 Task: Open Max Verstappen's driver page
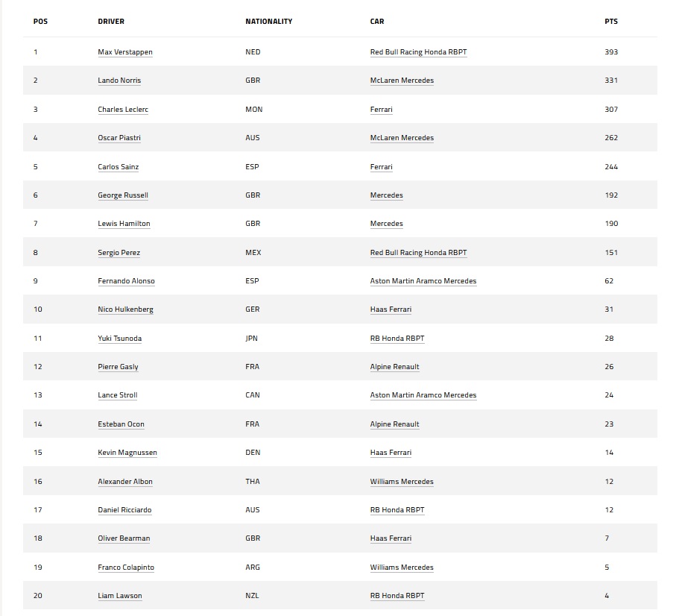point(125,52)
